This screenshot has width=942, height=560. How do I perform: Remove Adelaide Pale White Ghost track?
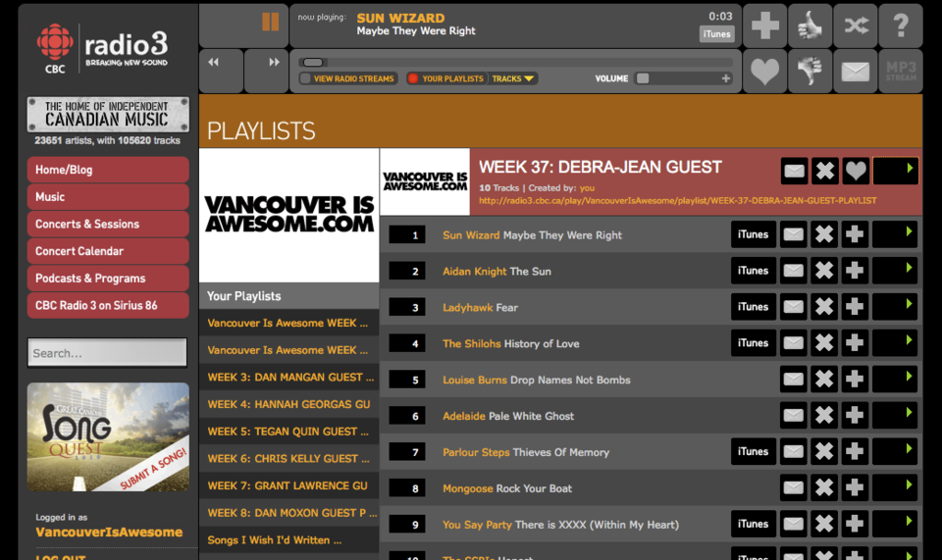coord(823,416)
